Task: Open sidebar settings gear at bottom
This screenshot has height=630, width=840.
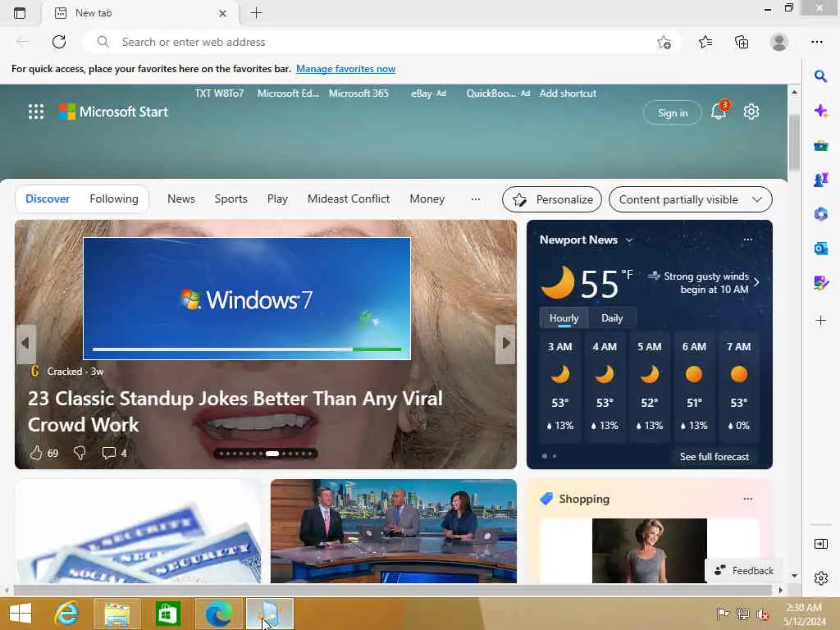Action: click(820, 578)
